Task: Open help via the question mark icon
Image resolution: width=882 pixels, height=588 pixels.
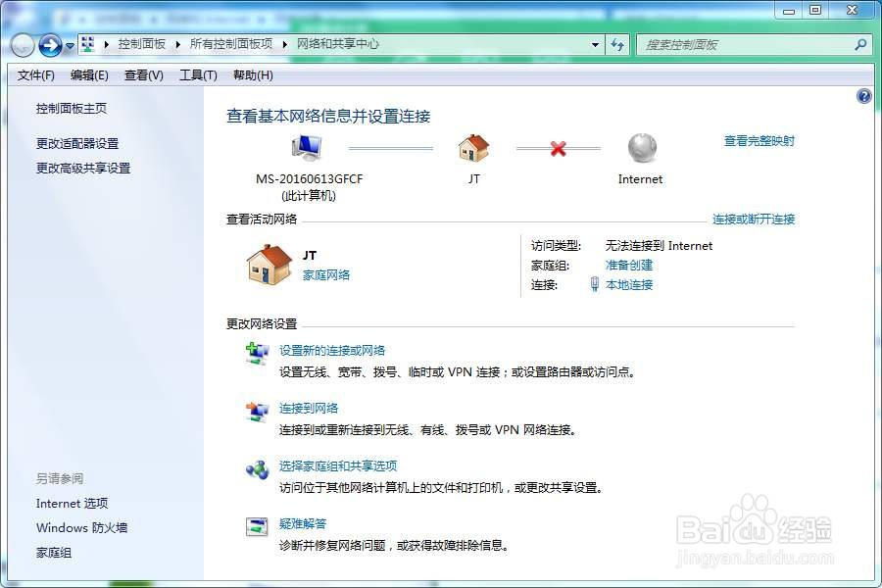Action: 863,96
